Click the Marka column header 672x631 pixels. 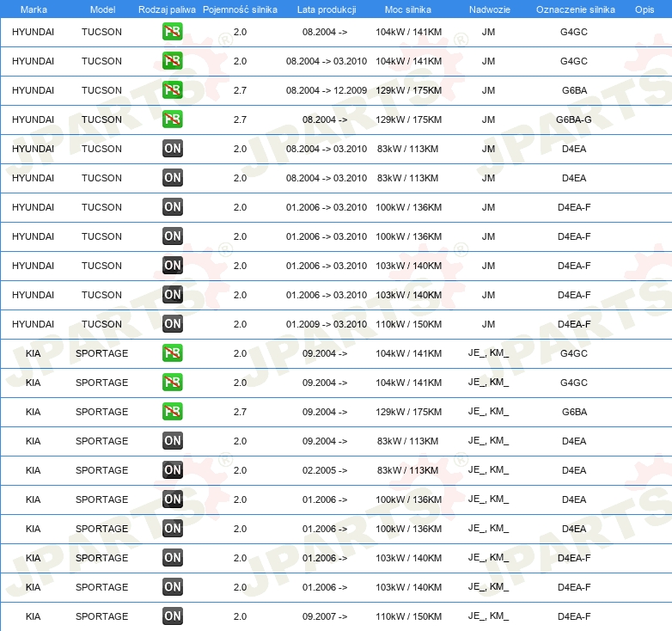click(34, 9)
